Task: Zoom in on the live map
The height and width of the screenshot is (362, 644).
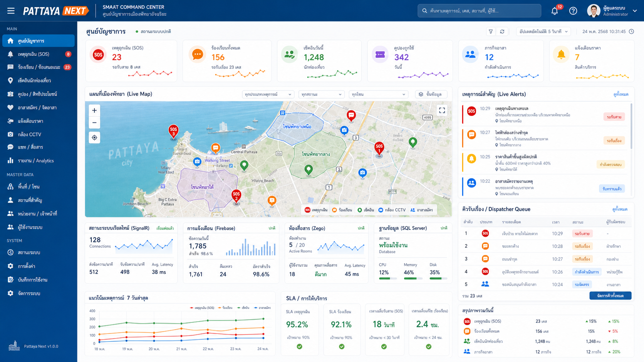Action: pos(94,110)
